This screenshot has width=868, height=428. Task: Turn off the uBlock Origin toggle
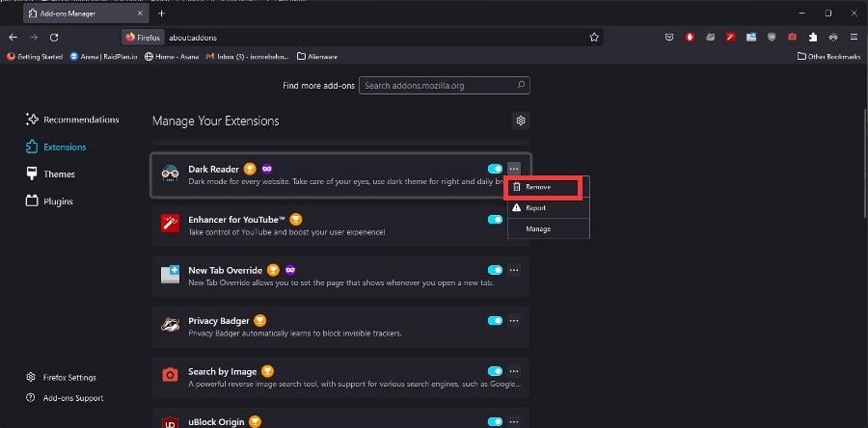(495, 422)
